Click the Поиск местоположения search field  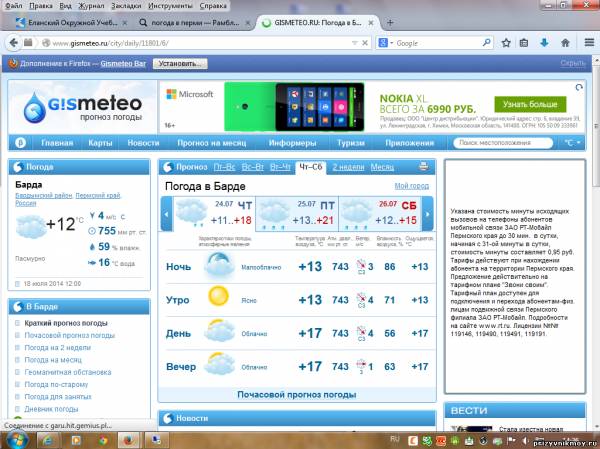click(503, 143)
